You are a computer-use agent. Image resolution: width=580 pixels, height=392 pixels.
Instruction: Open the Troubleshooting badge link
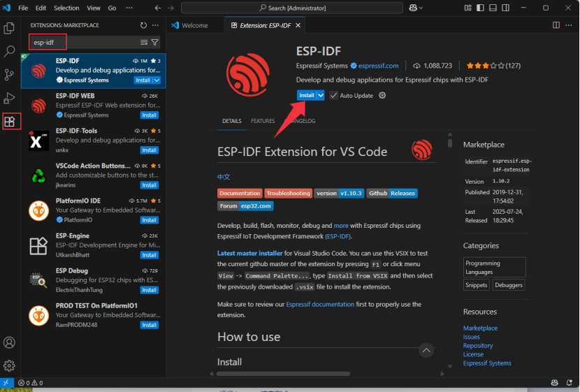coord(288,194)
